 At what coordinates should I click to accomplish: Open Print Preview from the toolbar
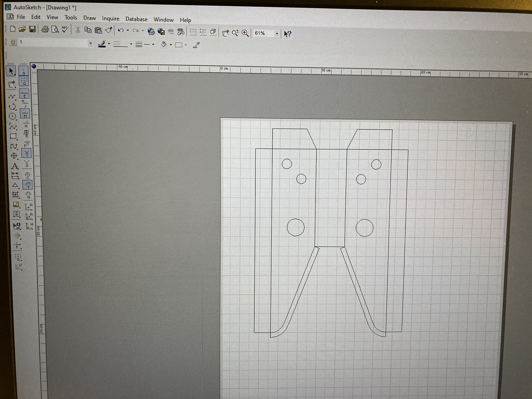[x=55, y=29]
